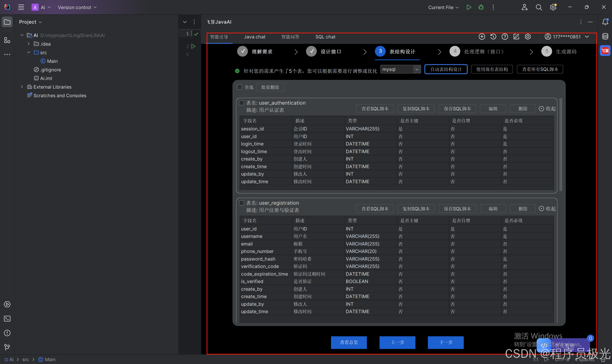Open the Git tool window icon
The width and height of the screenshot is (612, 364).
tap(7, 347)
